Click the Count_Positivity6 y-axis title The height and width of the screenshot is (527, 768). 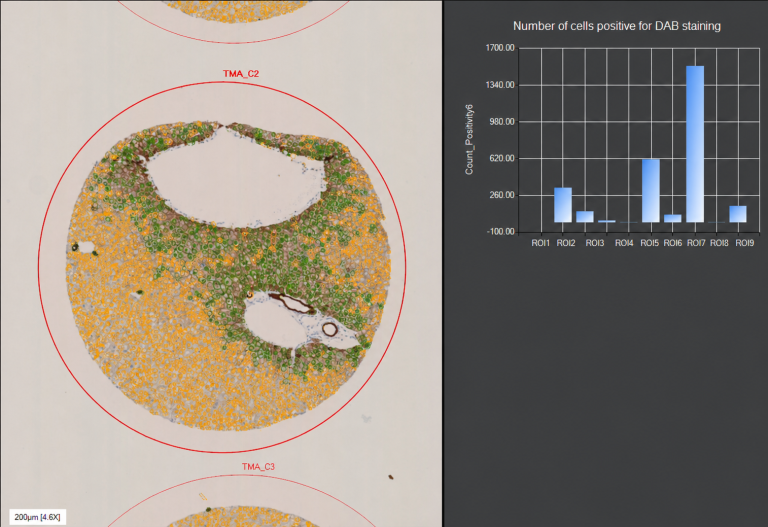pyautogui.click(x=469, y=139)
